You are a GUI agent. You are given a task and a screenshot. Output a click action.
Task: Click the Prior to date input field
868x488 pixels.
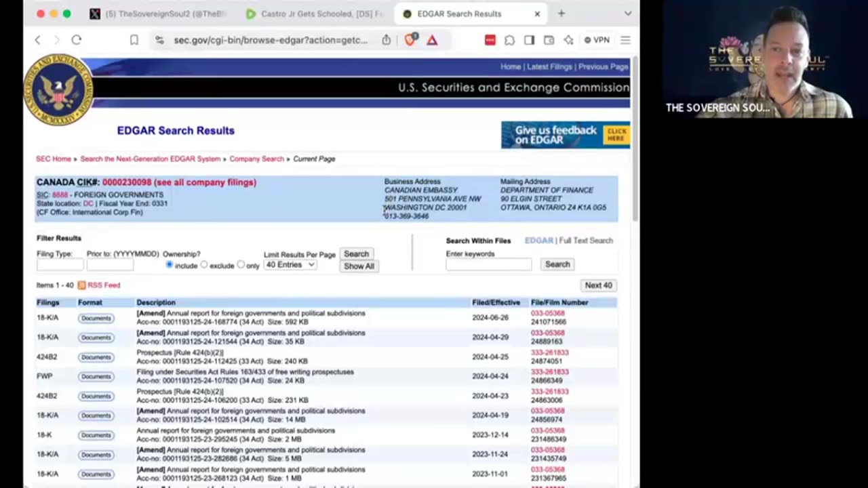pyautogui.click(x=110, y=265)
